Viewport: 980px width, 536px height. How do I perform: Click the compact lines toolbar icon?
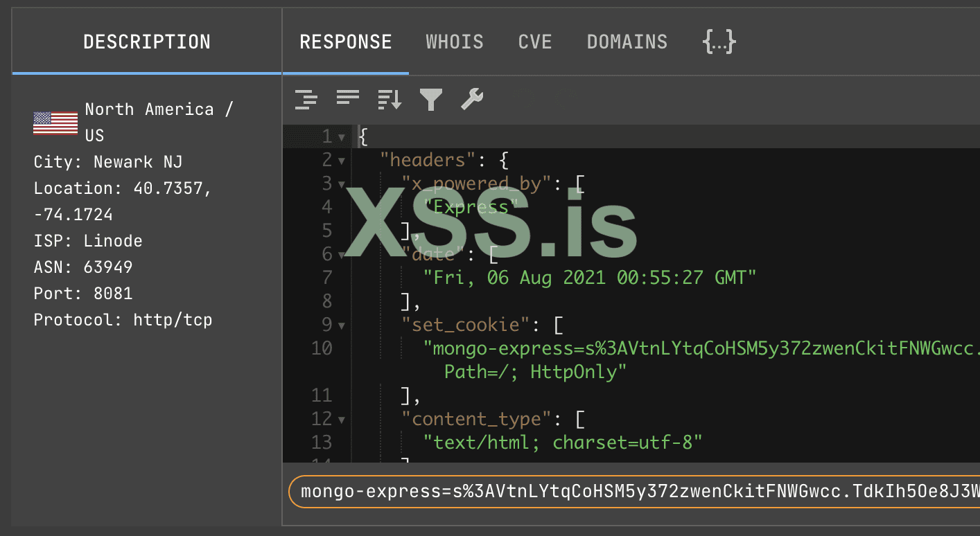348,98
